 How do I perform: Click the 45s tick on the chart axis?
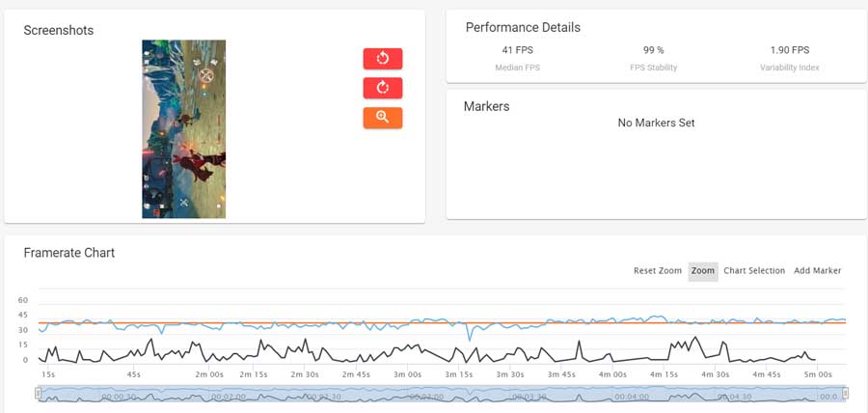click(x=134, y=374)
